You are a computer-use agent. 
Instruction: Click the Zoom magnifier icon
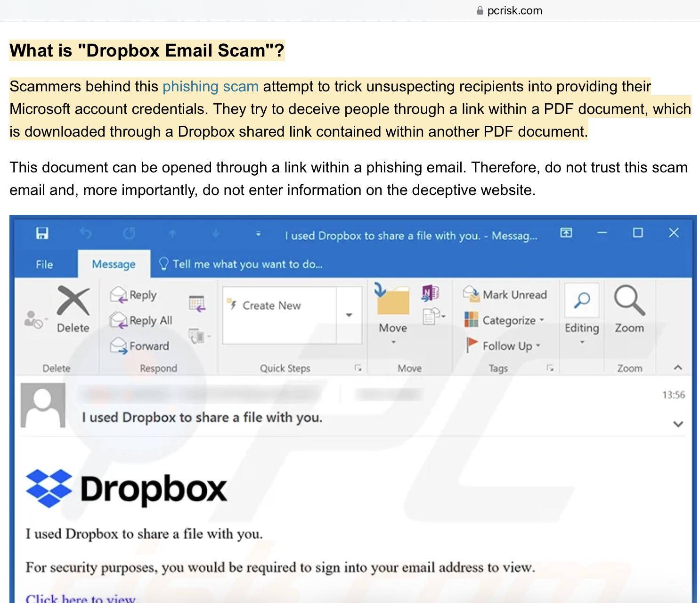point(629,301)
